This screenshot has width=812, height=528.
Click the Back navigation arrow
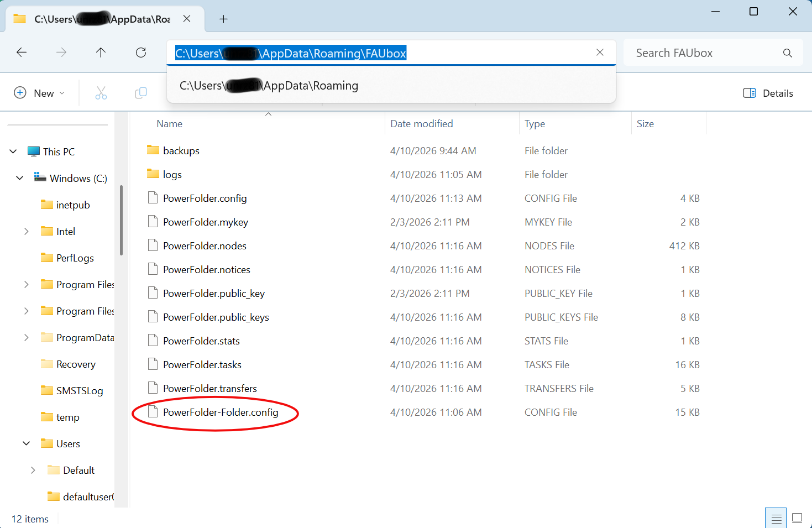coord(22,53)
